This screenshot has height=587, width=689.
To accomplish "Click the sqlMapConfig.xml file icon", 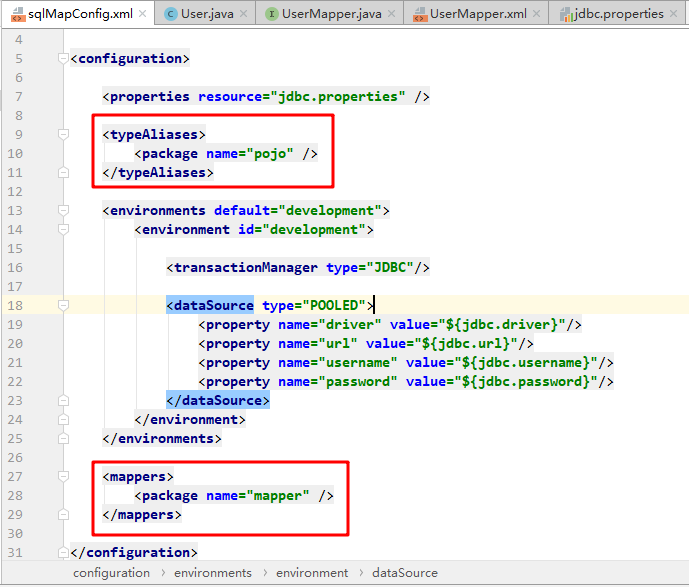I will pyautogui.click(x=18, y=14).
